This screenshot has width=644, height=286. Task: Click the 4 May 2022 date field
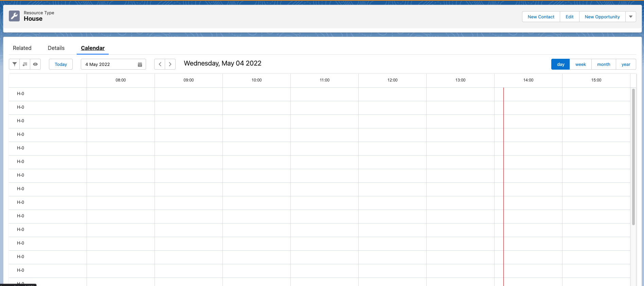pos(109,64)
